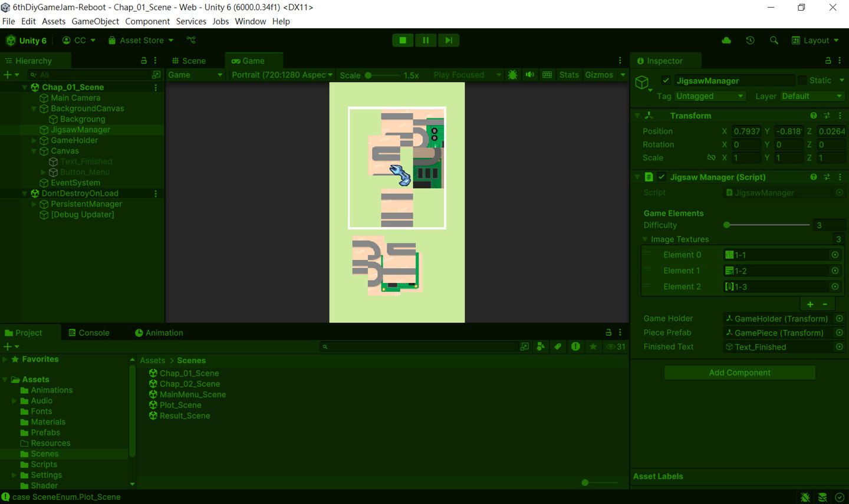Open the Layer Default dropdown

click(x=812, y=96)
